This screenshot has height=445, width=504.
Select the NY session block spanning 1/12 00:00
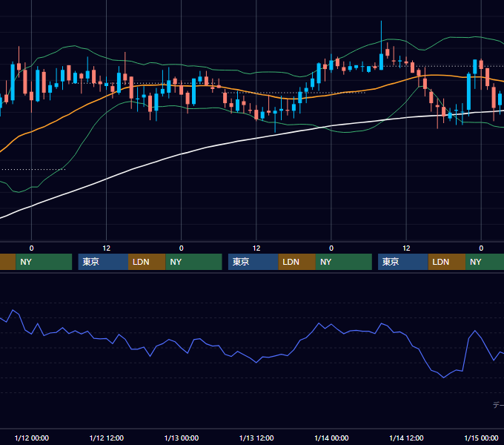(x=44, y=262)
